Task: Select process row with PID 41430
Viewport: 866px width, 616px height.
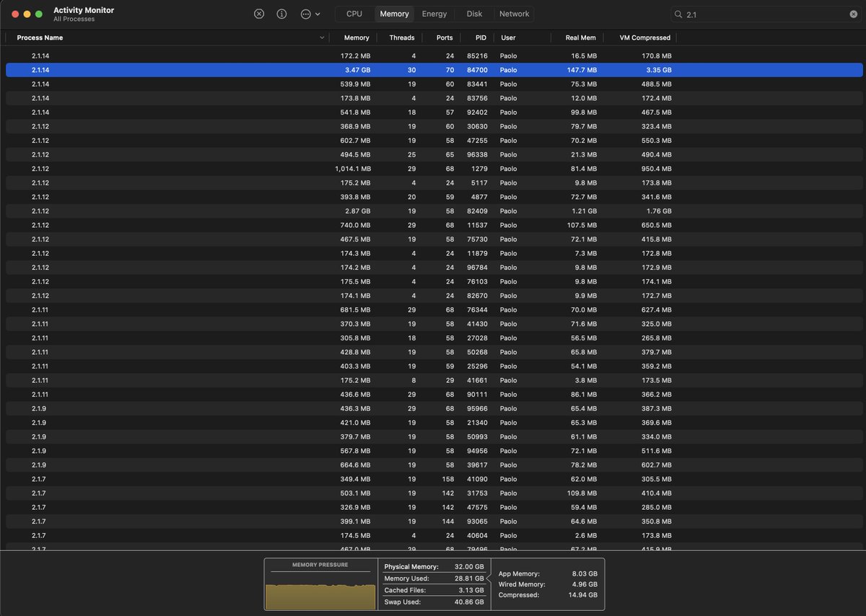Action: pos(434,324)
